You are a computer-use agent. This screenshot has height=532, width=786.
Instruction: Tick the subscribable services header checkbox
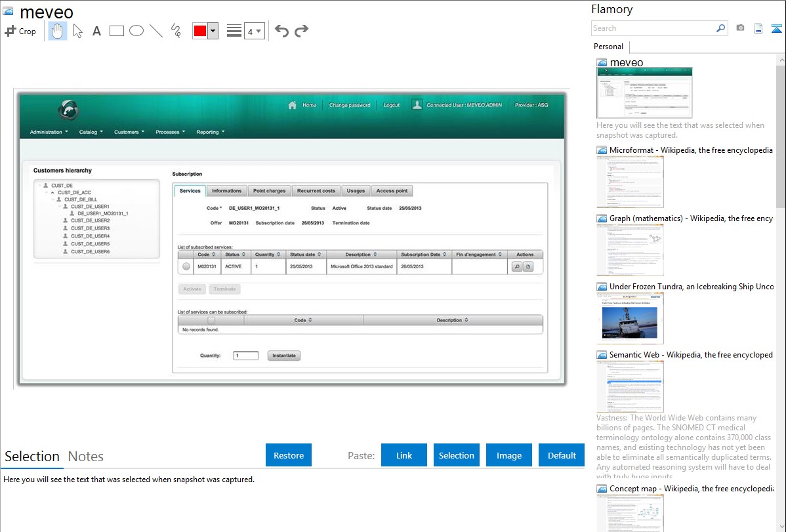tap(211, 320)
